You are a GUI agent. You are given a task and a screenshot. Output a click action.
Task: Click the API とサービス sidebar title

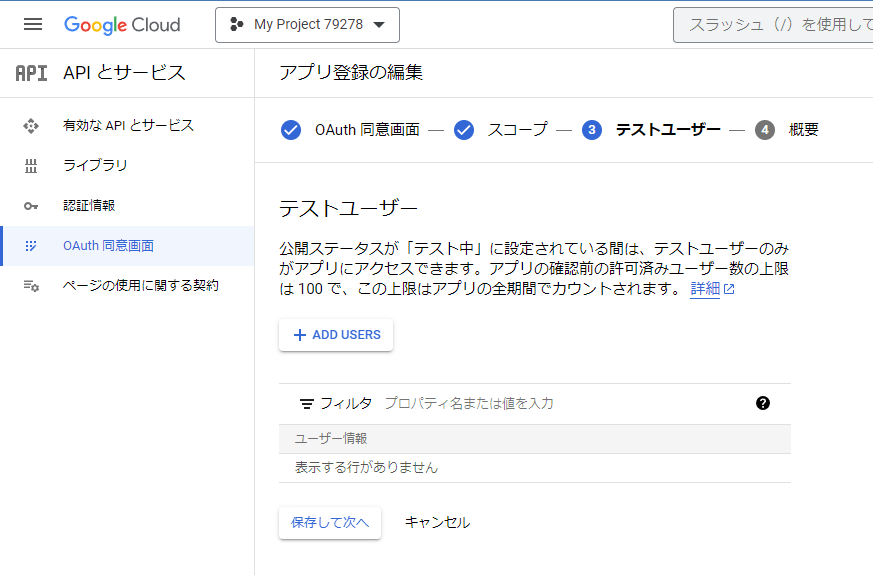[124, 73]
